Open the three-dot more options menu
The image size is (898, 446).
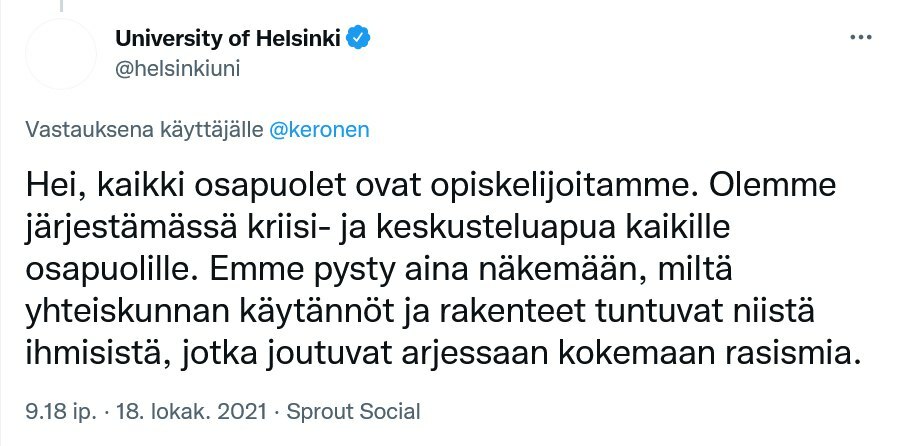(x=860, y=38)
